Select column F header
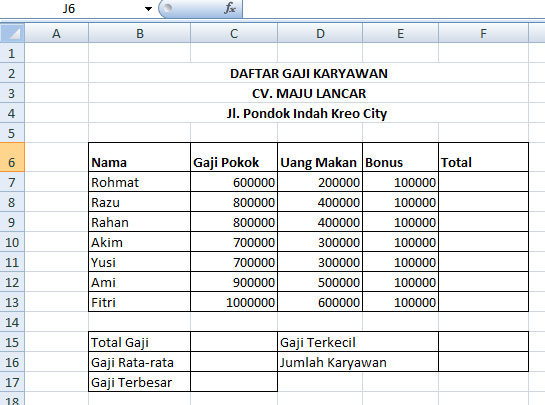The height and width of the screenshot is (405, 545). coord(483,33)
